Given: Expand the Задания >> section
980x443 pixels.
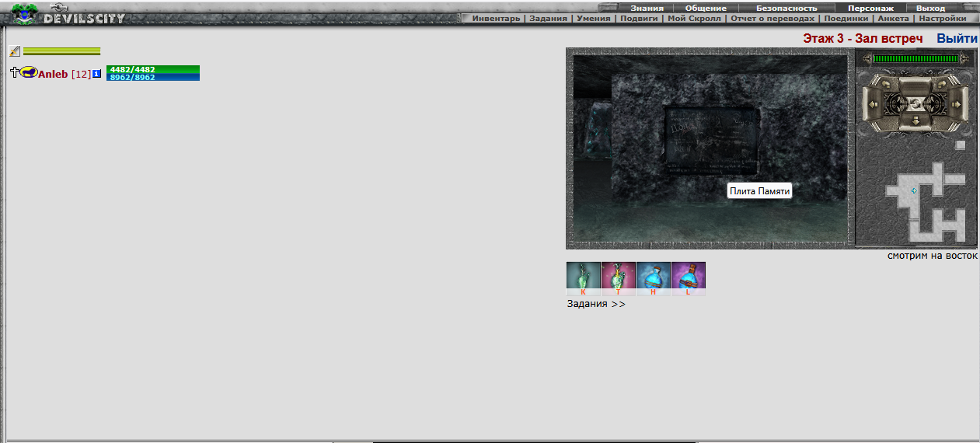Looking at the screenshot, I should (596, 304).
